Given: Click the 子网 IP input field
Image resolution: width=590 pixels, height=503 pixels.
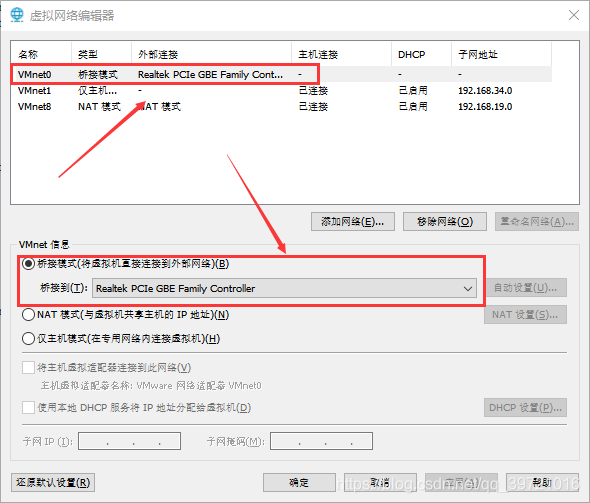Looking at the screenshot, I should click(x=129, y=441).
